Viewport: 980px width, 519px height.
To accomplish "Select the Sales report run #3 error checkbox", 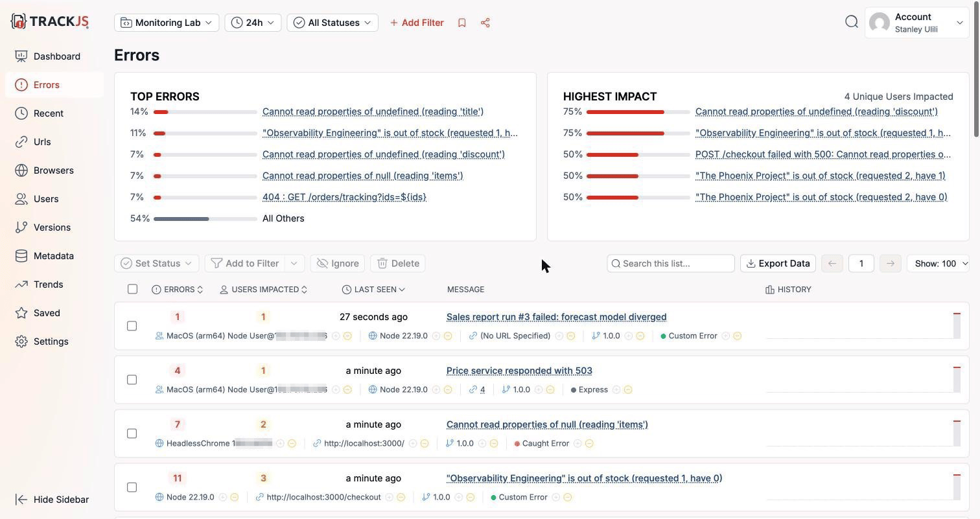I will [132, 326].
